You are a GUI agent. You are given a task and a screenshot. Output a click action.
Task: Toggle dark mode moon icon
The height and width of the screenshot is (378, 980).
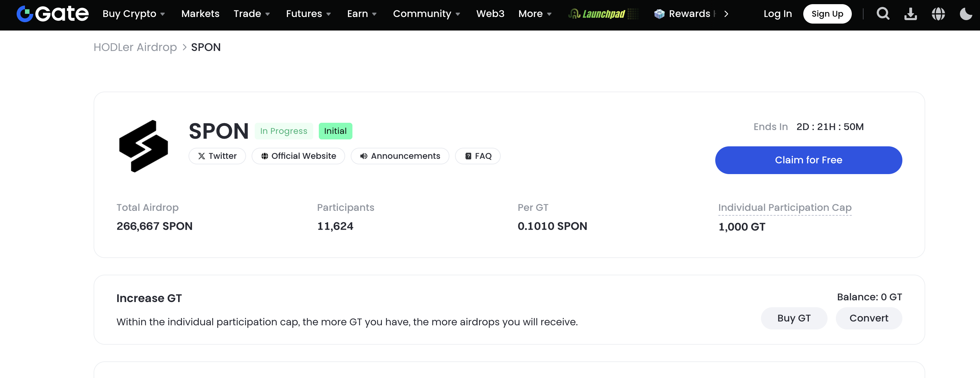[966, 14]
